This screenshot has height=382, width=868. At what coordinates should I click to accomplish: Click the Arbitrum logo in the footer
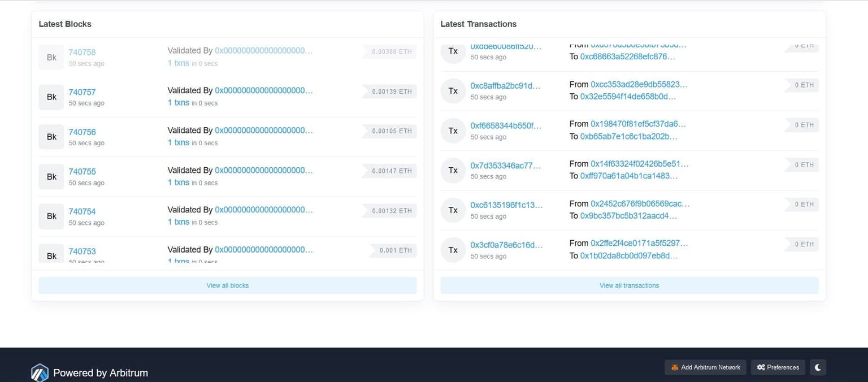(40, 373)
